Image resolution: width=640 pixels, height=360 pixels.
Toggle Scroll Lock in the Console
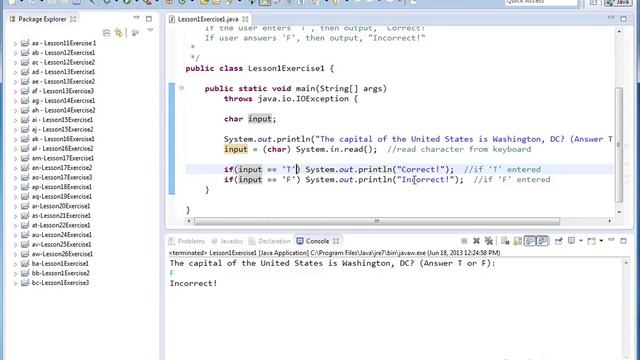click(518, 241)
